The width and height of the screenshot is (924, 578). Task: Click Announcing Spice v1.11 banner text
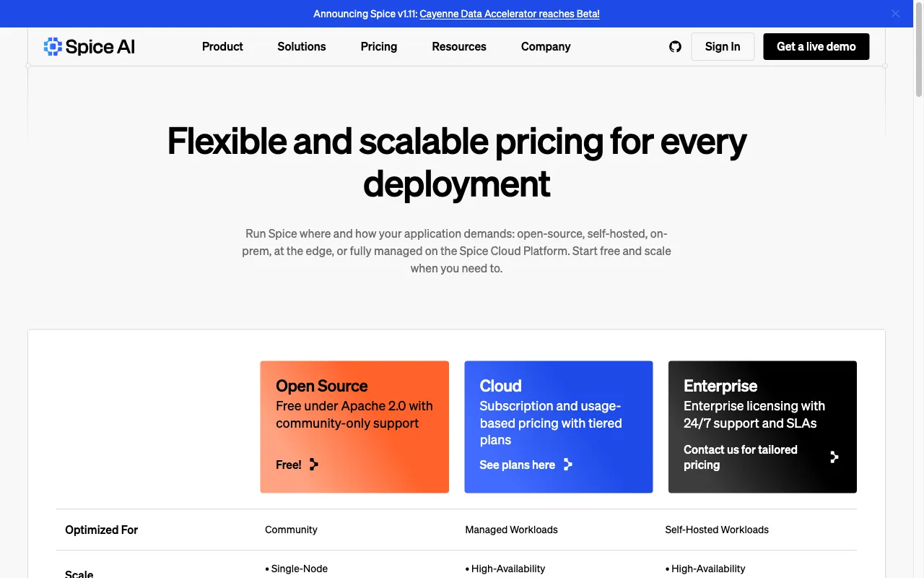point(365,14)
